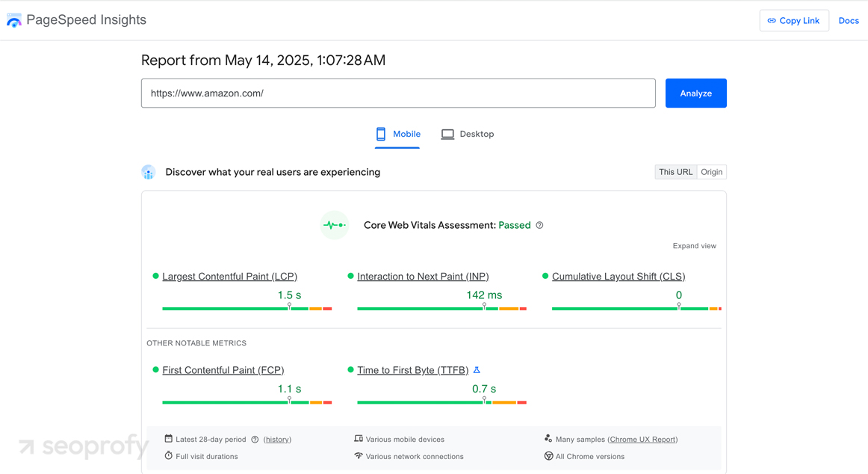Click stopwatch icon beside Full visit durations
This screenshot has width=868, height=474.
point(168,456)
